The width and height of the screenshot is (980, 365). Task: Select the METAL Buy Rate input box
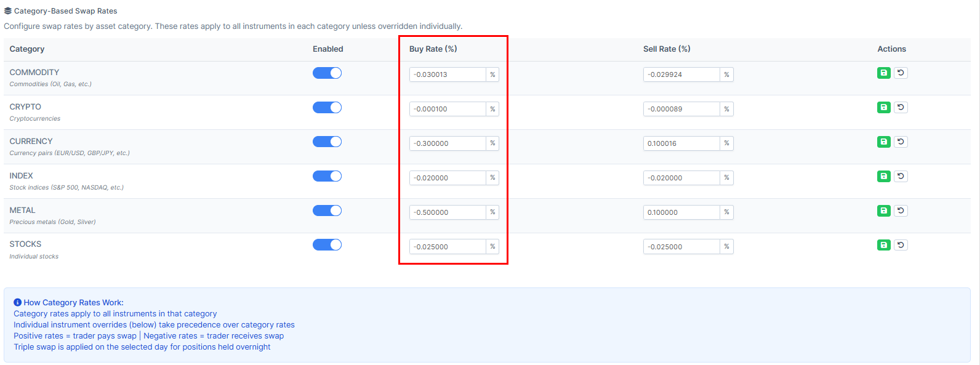point(448,212)
